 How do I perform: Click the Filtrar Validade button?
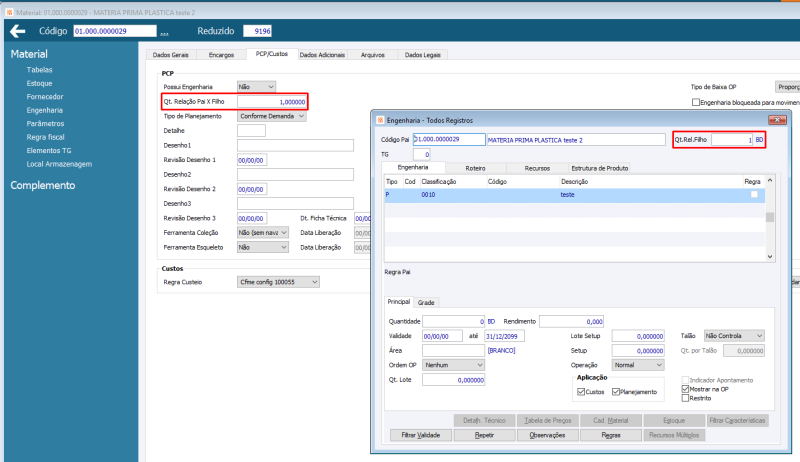(420, 436)
